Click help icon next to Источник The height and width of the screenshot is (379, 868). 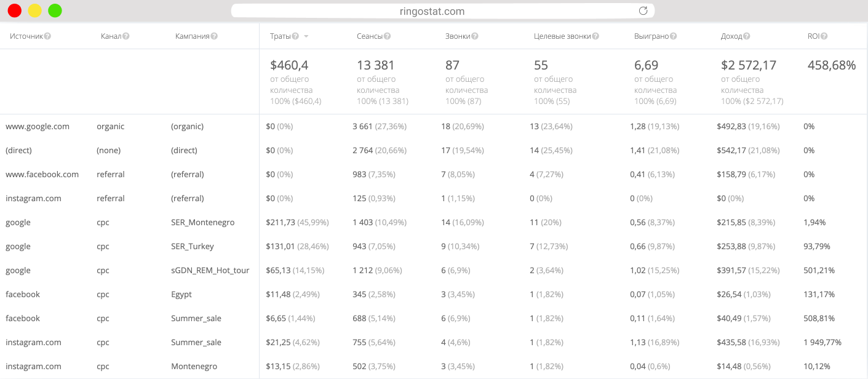(x=47, y=36)
